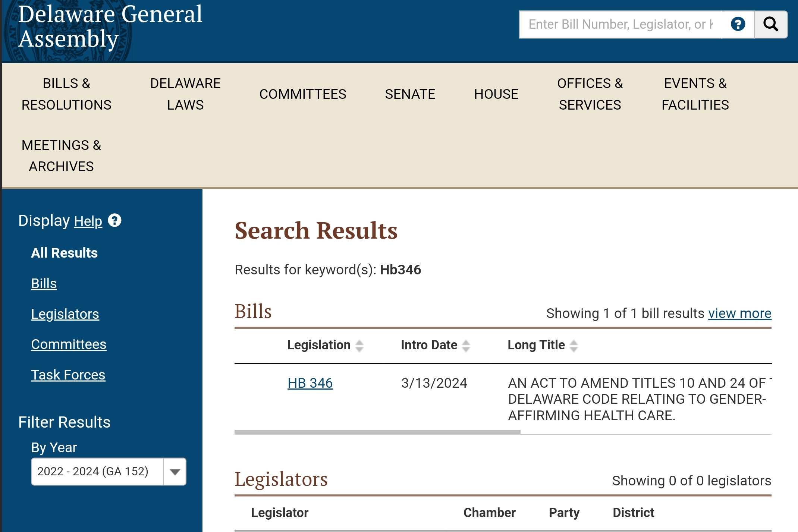Click the Party column header
This screenshot has height=532, width=798.
pyautogui.click(x=564, y=513)
